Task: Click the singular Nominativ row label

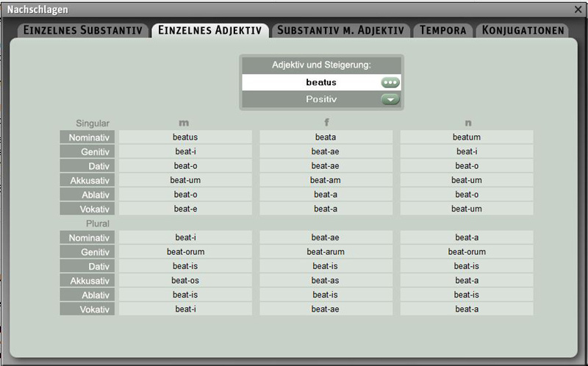Action: (x=87, y=137)
